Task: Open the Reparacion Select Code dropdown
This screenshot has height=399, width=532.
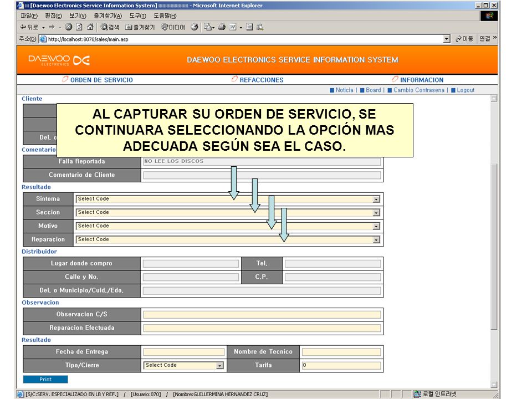Action: [228, 239]
